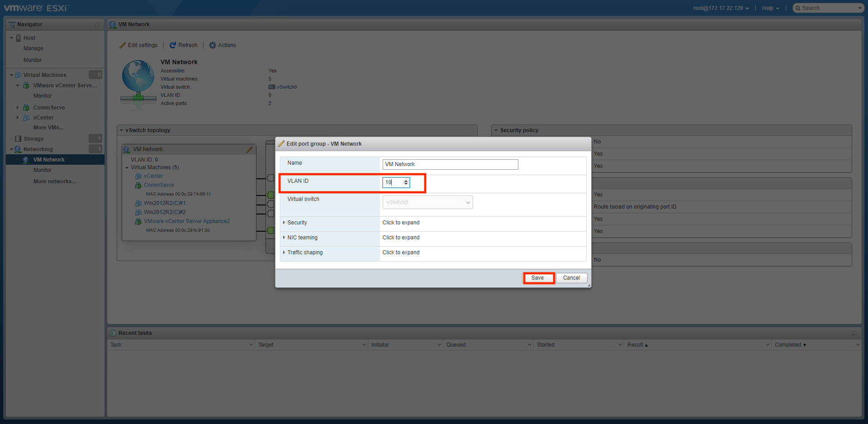868x424 pixels.
Task: Click the search magnifier icon
Action: pyautogui.click(x=798, y=8)
